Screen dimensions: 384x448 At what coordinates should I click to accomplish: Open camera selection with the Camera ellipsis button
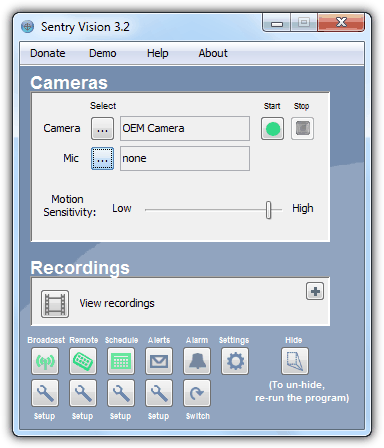pyautogui.click(x=102, y=128)
